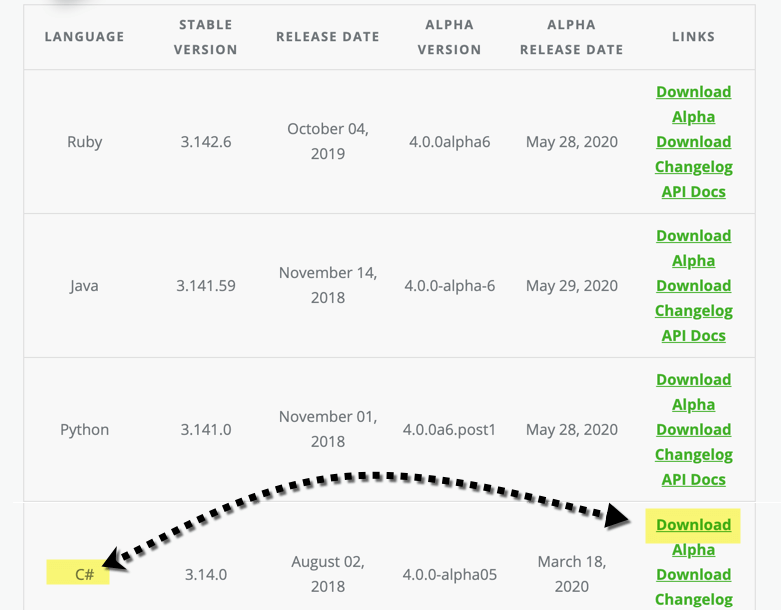Open the Java Alpha Download link
This screenshot has height=610, width=781.
693,273
